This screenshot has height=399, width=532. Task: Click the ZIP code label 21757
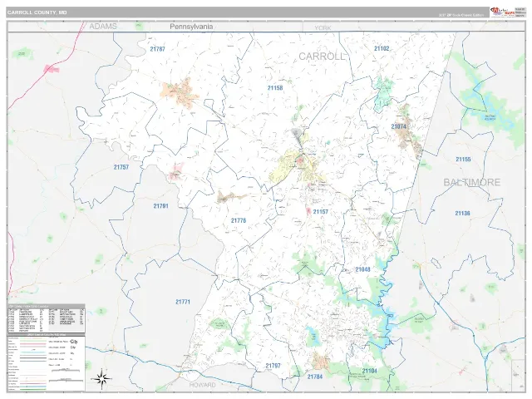[121, 167]
